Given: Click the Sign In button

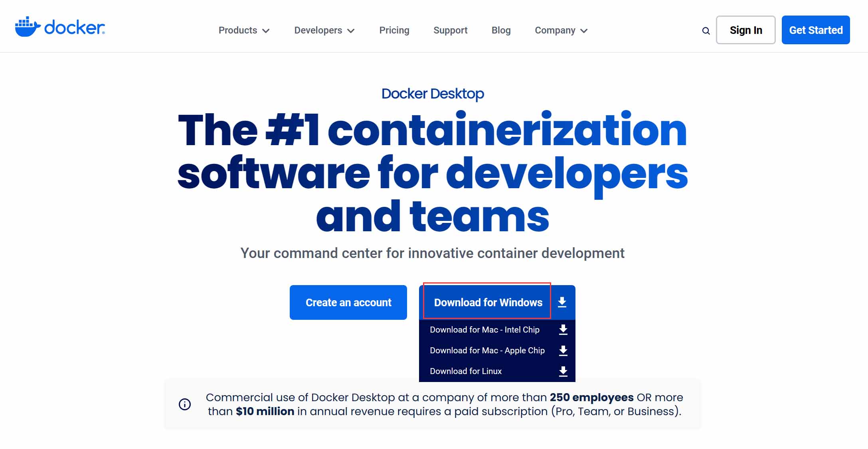Looking at the screenshot, I should (x=745, y=30).
